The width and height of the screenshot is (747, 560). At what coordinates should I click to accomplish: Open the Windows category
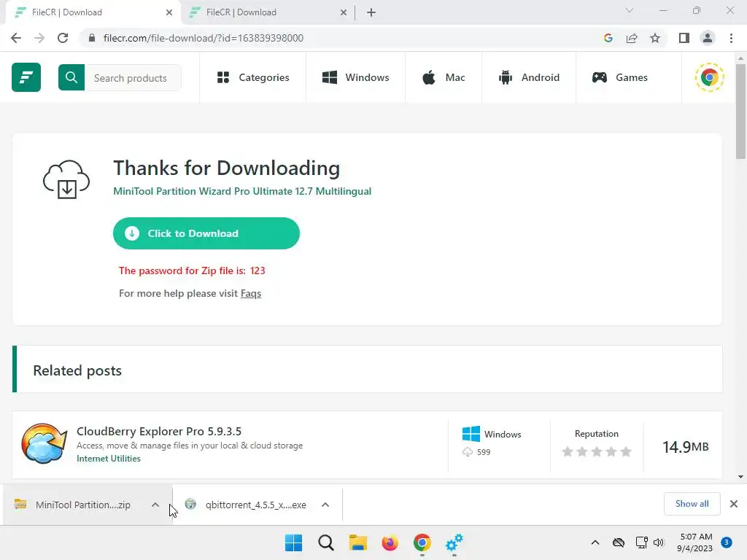pyautogui.click(x=356, y=77)
